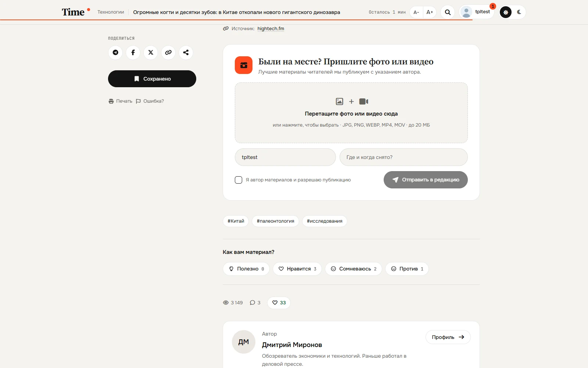Like the article with heart 33 button

(x=279, y=303)
